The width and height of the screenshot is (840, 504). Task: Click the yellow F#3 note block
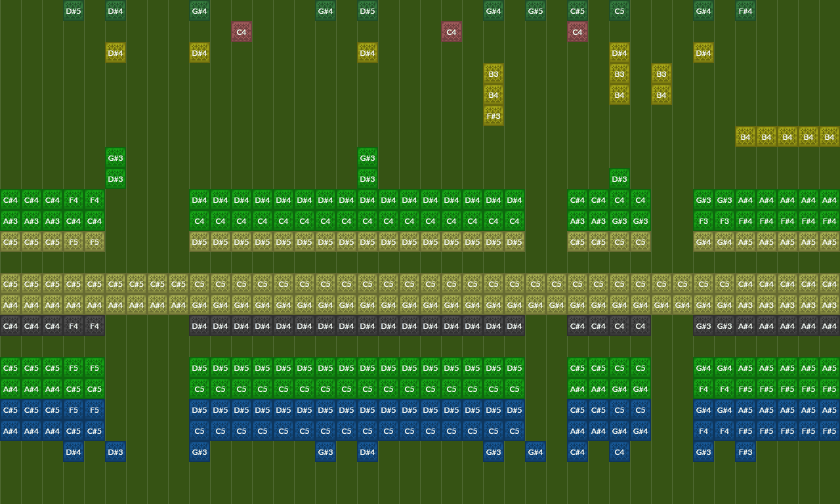click(x=493, y=116)
